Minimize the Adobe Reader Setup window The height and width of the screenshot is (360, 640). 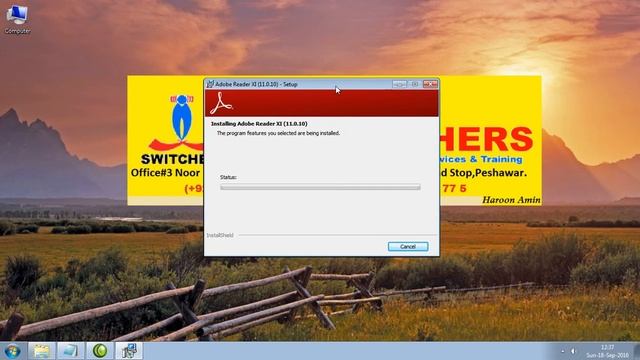click(x=399, y=84)
